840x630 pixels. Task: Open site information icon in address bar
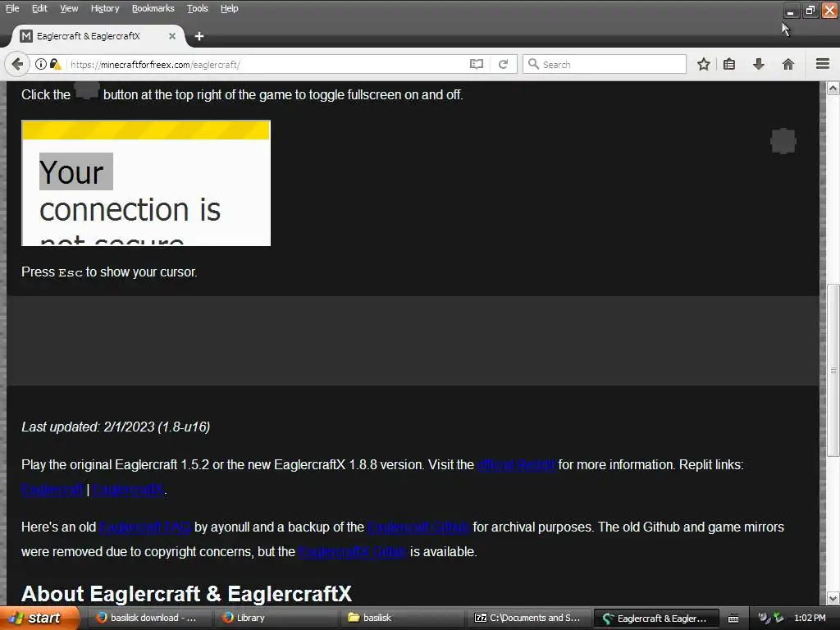[x=41, y=64]
